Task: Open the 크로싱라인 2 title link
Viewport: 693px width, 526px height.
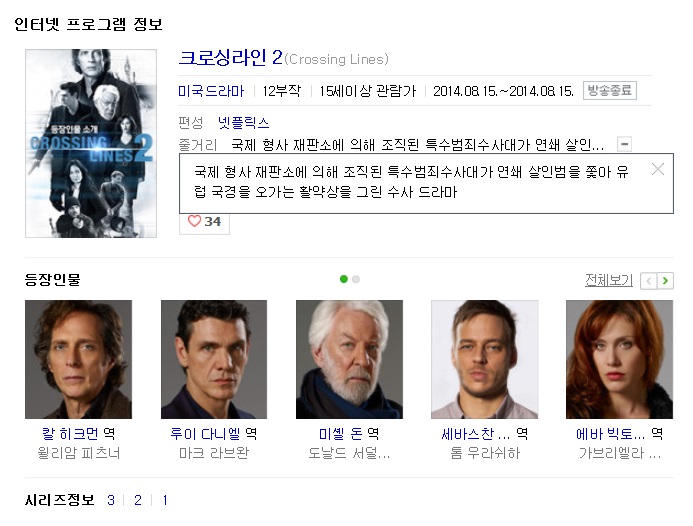Action: tap(230, 58)
